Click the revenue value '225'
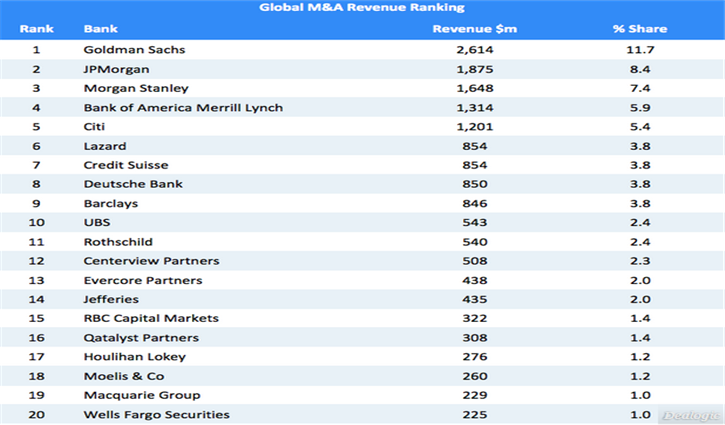This screenshot has width=725, height=425. coord(475,414)
